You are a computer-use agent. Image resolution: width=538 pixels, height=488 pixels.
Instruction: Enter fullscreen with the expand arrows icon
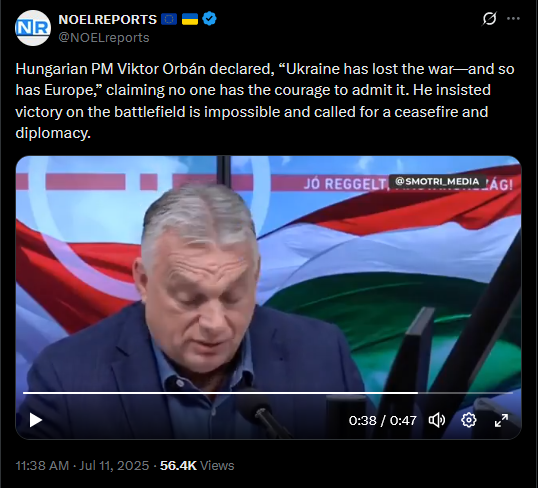[501, 420]
